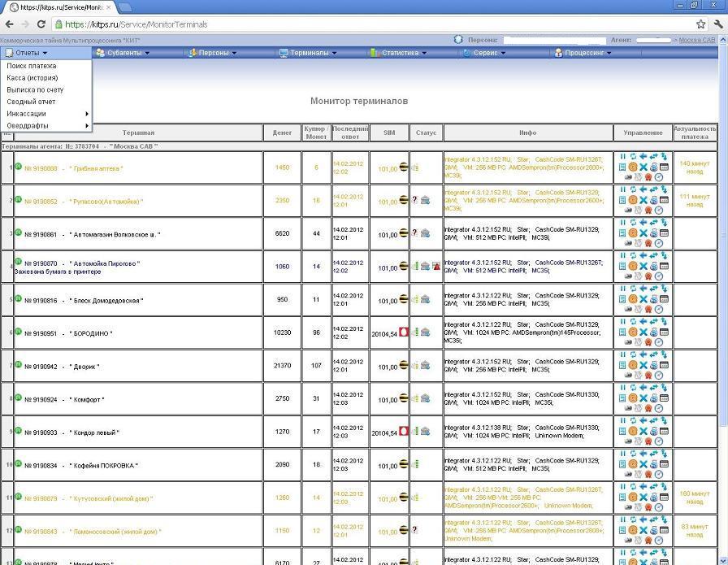Image resolution: width=728 pixels, height=565 pixels.
Task: Click calendar window icon in Дворик row
Action: [664, 365]
